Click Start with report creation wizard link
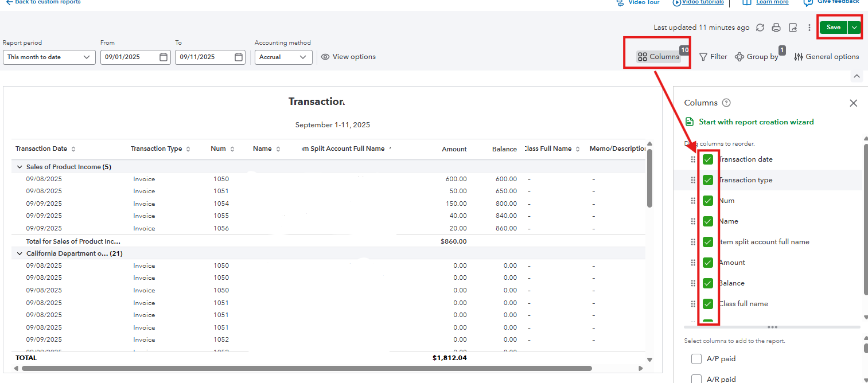Viewport: 868px width, 383px height. (x=756, y=122)
